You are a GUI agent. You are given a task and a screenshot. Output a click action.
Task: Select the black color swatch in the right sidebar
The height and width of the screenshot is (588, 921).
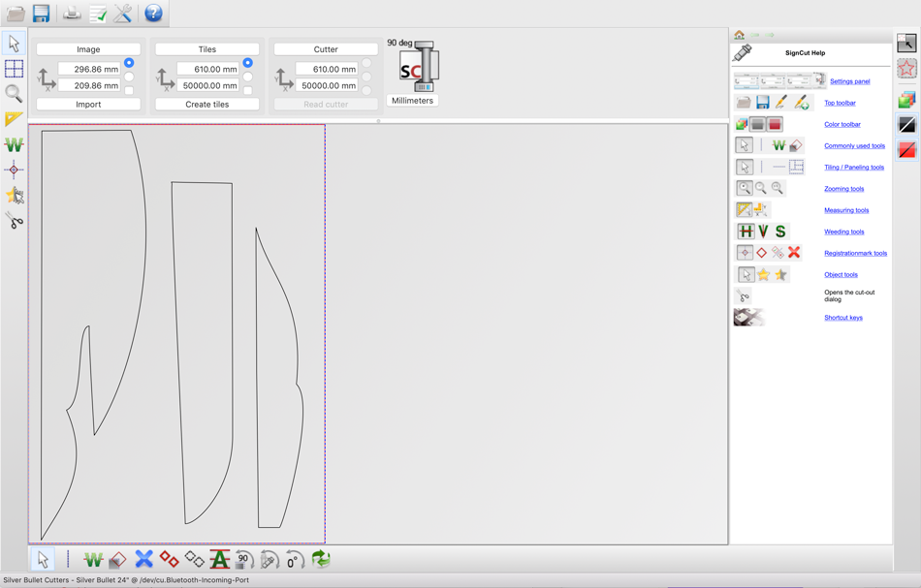pos(906,124)
